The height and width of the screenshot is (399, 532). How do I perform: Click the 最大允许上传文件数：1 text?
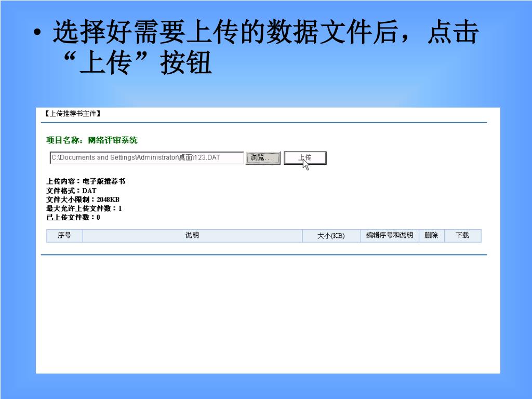(x=84, y=208)
